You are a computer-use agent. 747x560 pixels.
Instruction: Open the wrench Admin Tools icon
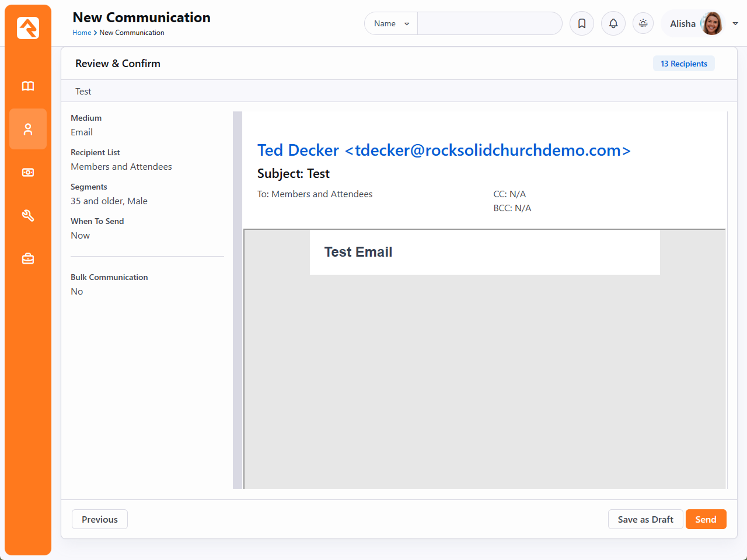tap(28, 216)
